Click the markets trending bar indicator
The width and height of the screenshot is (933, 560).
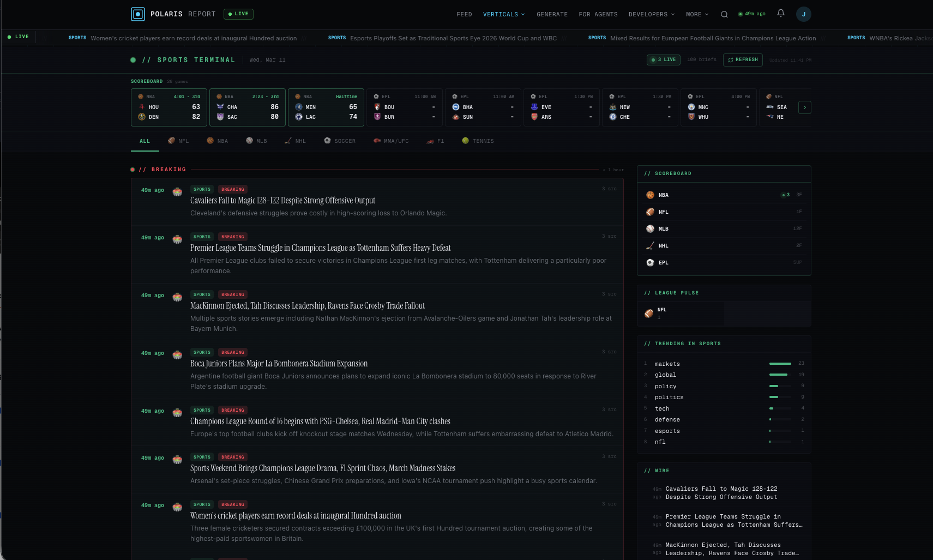780,363
